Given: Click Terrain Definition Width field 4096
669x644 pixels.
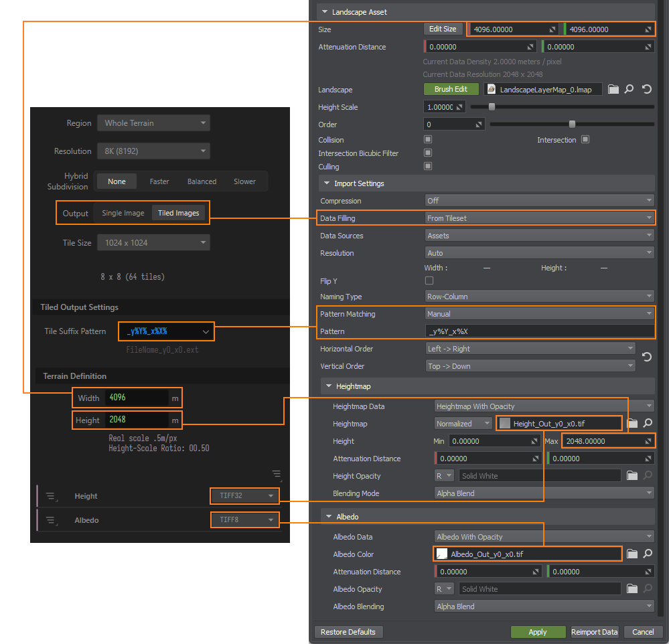Looking at the screenshot, I should [137, 398].
